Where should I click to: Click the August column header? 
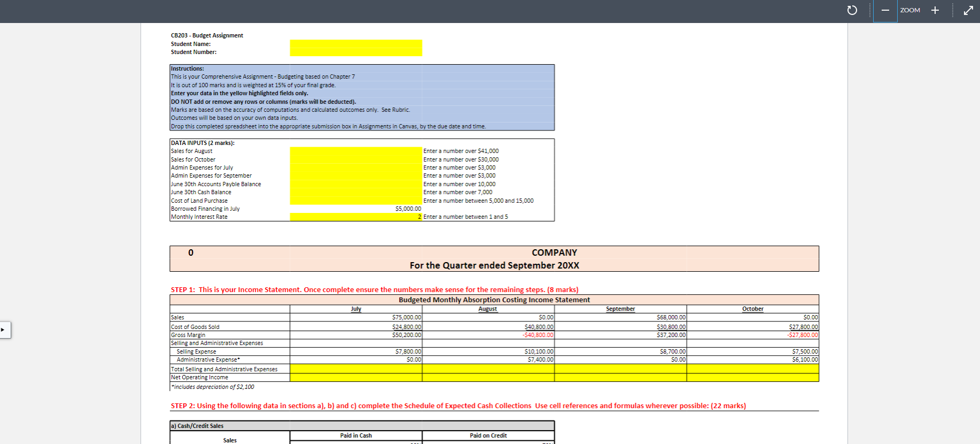pyautogui.click(x=487, y=309)
